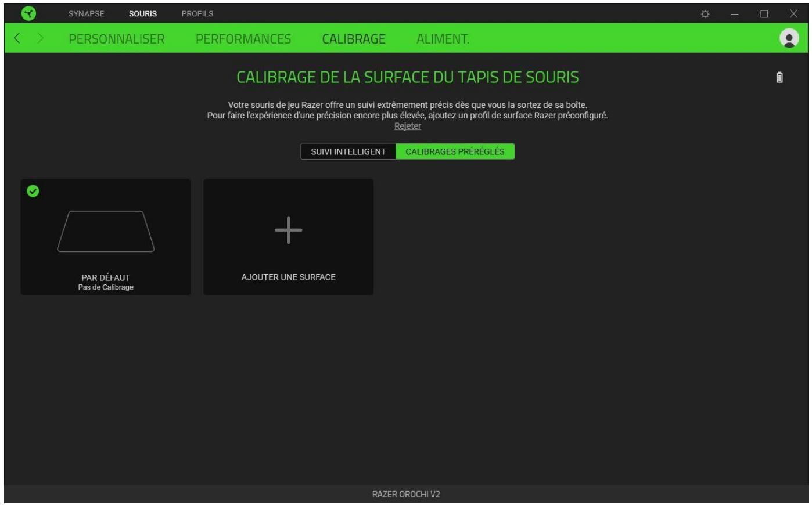Switch to the PERSONNALISER tab

[117, 39]
